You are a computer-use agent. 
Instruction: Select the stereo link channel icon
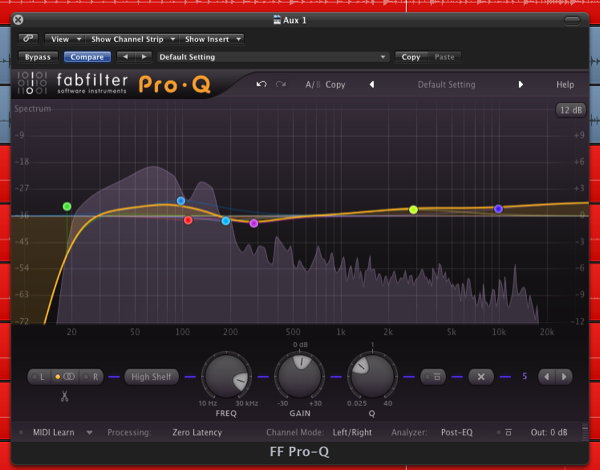pyautogui.click(x=69, y=376)
